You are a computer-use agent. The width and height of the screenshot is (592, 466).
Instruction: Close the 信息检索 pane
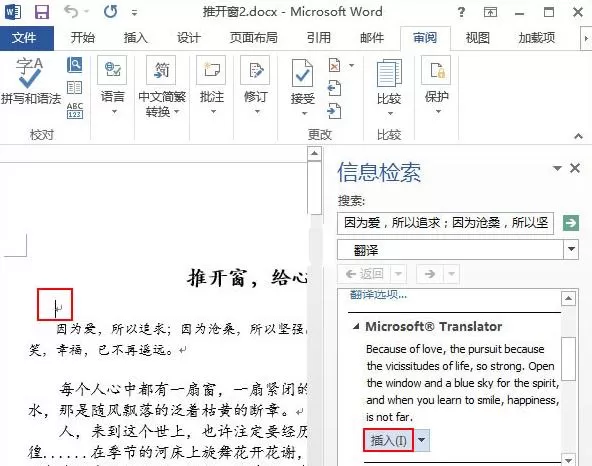[575, 168]
